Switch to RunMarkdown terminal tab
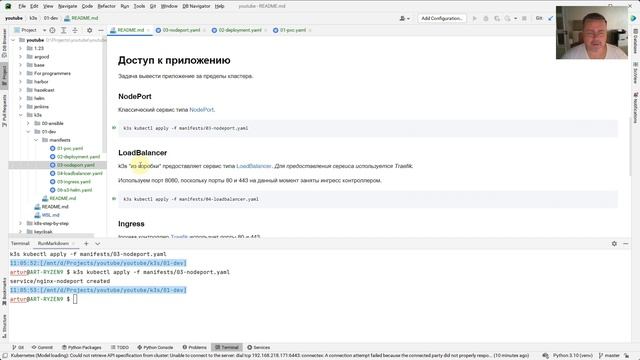The height and width of the screenshot is (360, 640). (x=53, y=244)
